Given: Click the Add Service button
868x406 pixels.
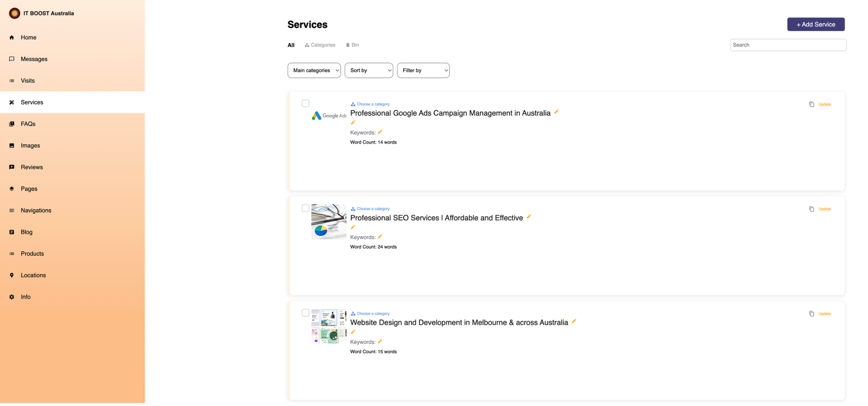Looking at the screenshot, I should coord(816,24).
